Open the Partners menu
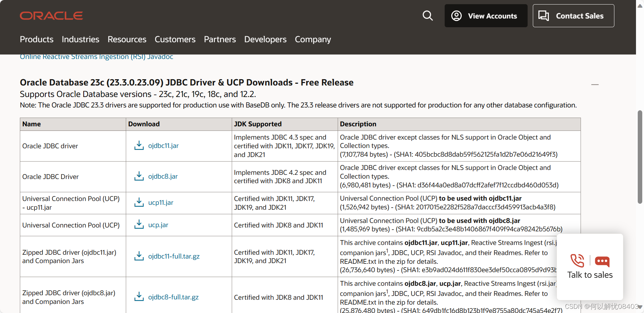Image resolution: width=644 pixels, height=313 pixels. 220,39
